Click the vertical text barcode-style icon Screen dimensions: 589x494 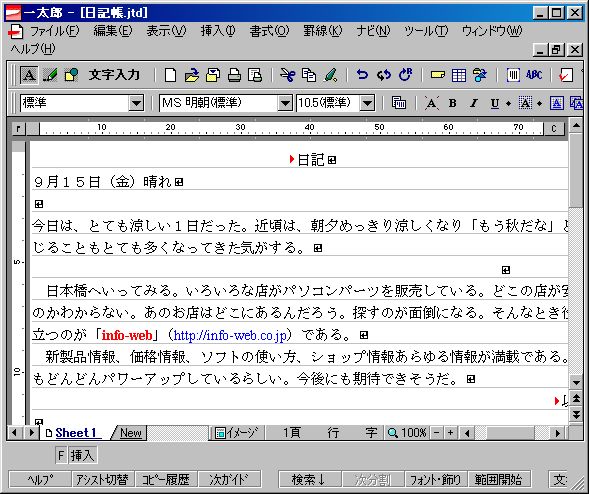(513, 75)
